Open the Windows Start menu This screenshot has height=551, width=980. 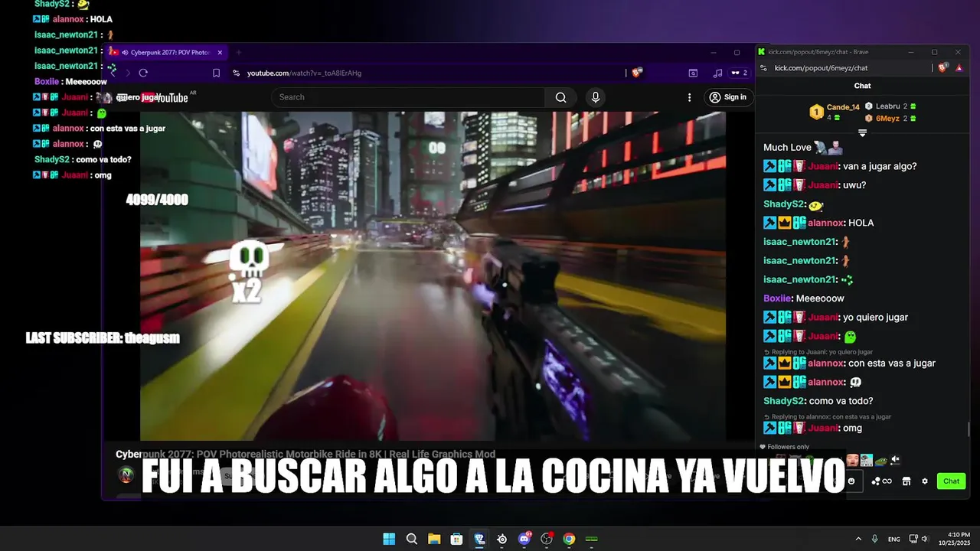pos(389,539)
